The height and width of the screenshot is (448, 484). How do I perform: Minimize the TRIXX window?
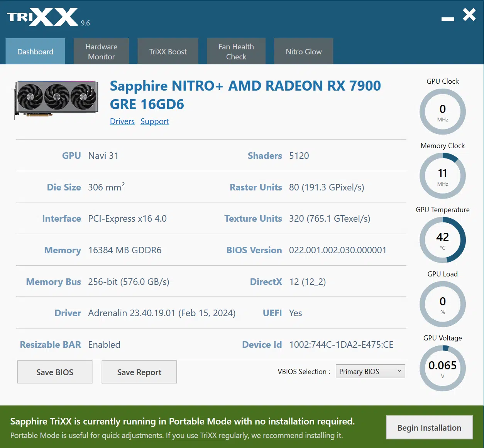(448, 19)
